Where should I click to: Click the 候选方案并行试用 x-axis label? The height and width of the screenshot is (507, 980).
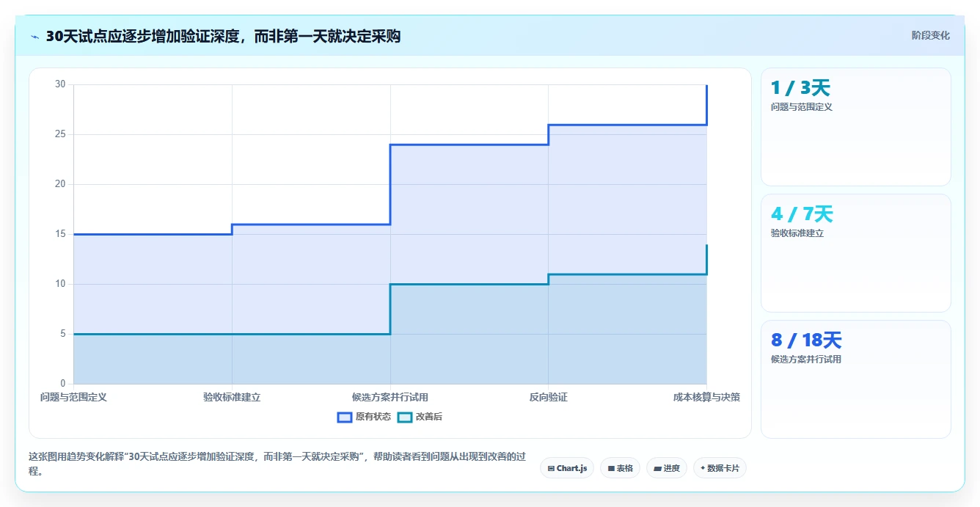pos(390,397)
